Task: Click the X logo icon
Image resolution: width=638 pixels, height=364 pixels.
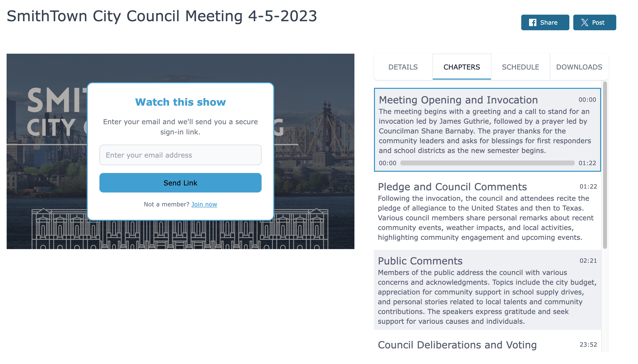Action: tap(584, 22)
